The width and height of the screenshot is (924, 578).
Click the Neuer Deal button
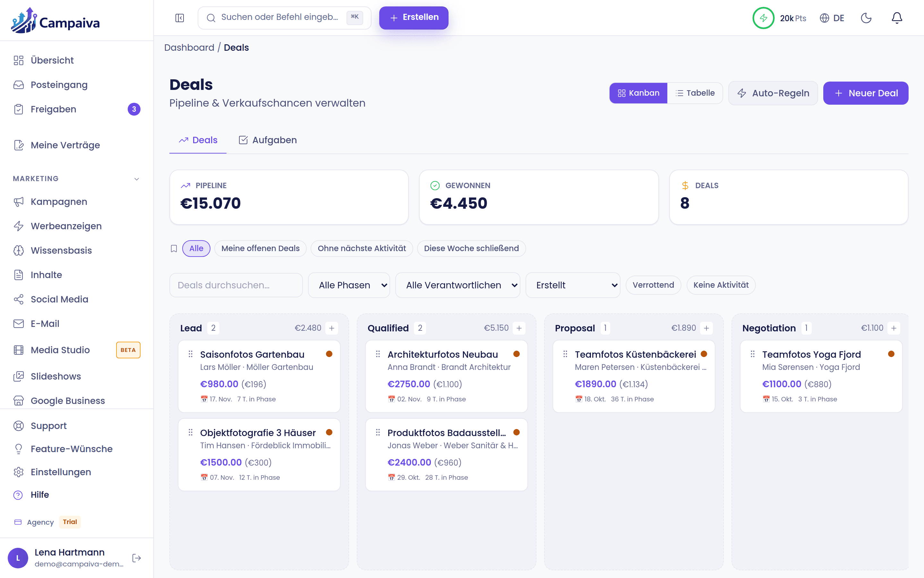[x=866, y=93]
